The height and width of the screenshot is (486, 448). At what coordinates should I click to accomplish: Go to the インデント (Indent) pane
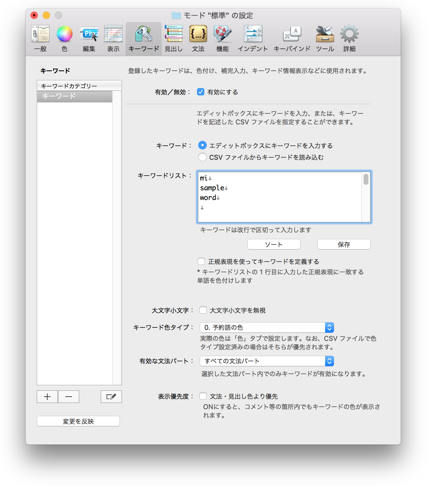coord(253,38)
